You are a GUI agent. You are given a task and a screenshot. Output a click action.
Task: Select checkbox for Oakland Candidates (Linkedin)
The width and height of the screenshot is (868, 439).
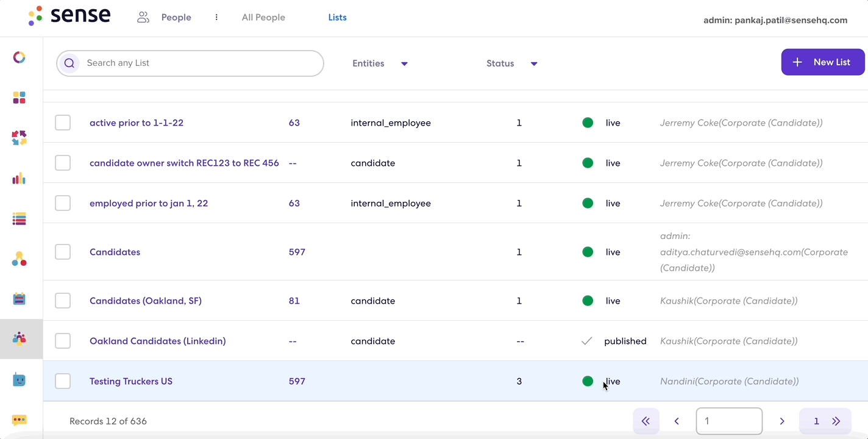63,341
